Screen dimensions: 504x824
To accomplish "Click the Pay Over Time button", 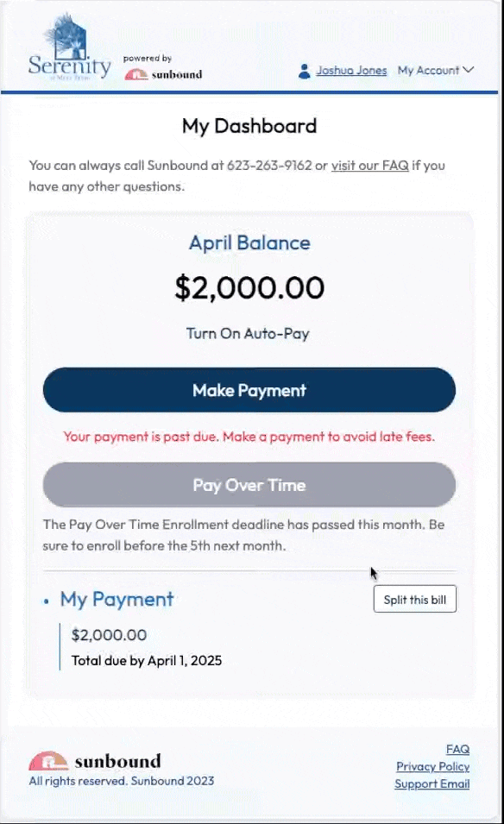I will tap(249, 485).
